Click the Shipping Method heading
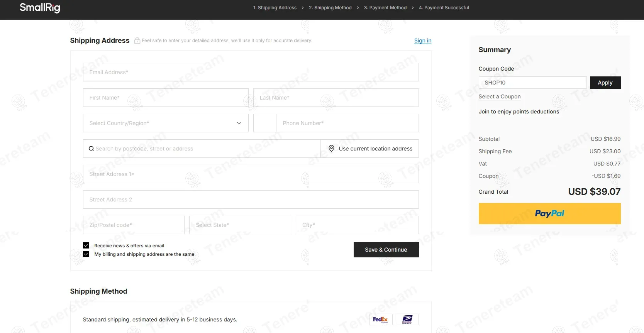The height and width of the screenshot is (333, 644). 98,291
